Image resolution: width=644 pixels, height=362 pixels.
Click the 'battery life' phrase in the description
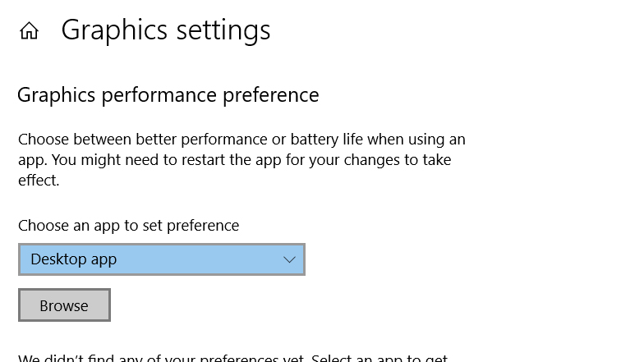click(x=327, y=140)
